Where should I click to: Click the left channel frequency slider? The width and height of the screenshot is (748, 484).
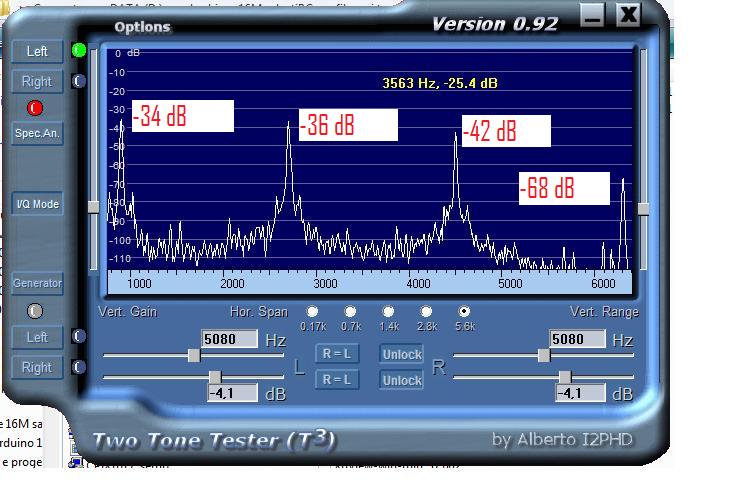194,356
